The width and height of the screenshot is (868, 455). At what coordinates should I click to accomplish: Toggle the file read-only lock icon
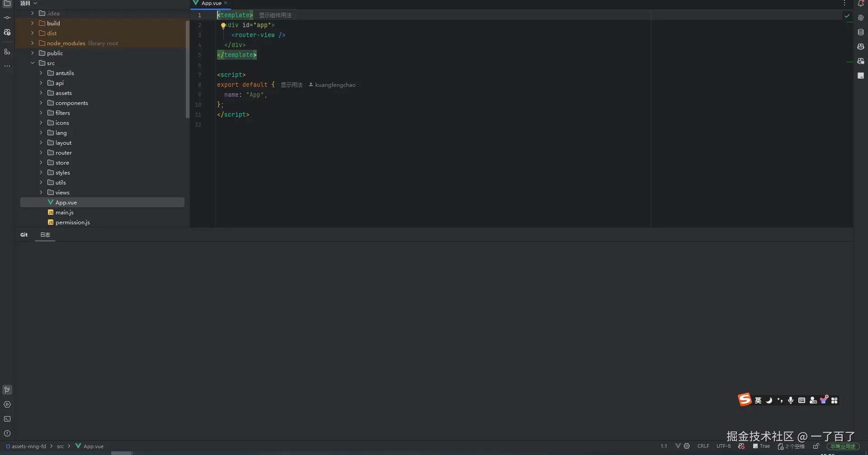[x=816, y=446]
